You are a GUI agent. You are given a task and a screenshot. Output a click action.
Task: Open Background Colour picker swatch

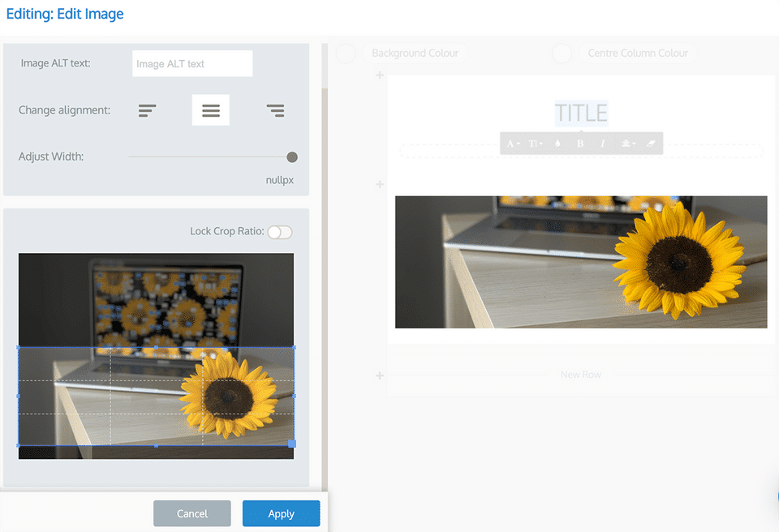(x=346, y=54)
